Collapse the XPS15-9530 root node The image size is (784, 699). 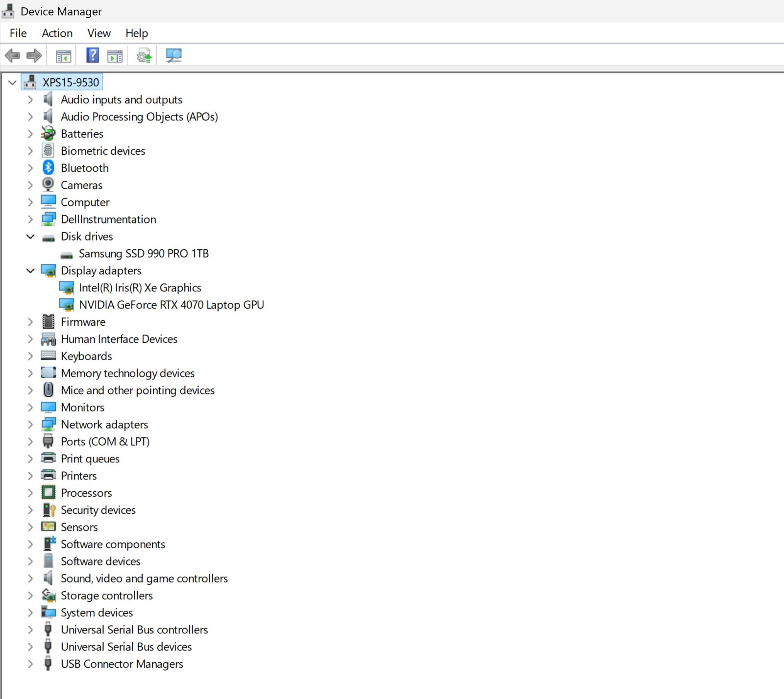[13, 82]
